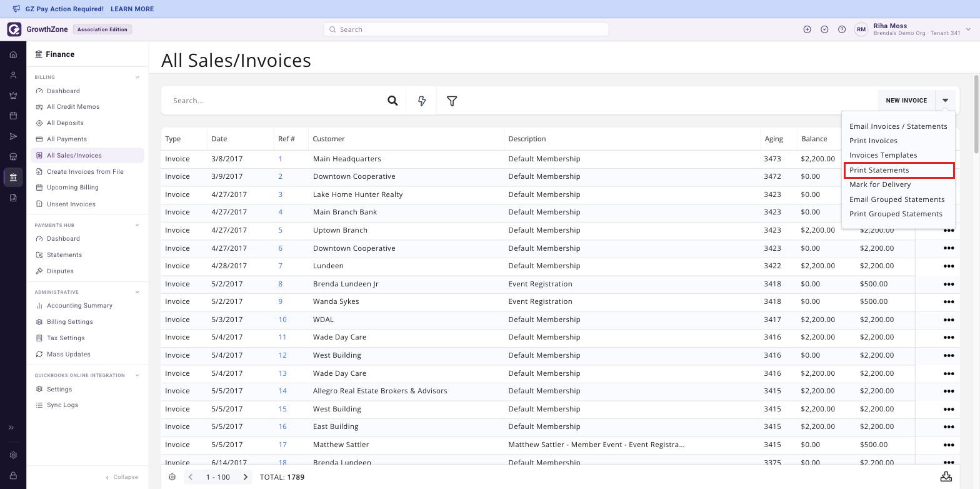Collapse the Finance sidebar panel

click(122, 477)
